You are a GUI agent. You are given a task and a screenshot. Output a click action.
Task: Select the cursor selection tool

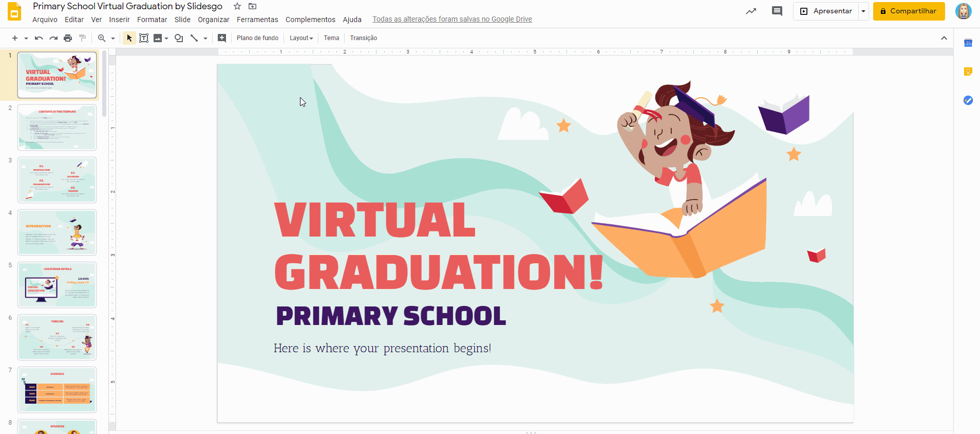click(129, 38)
